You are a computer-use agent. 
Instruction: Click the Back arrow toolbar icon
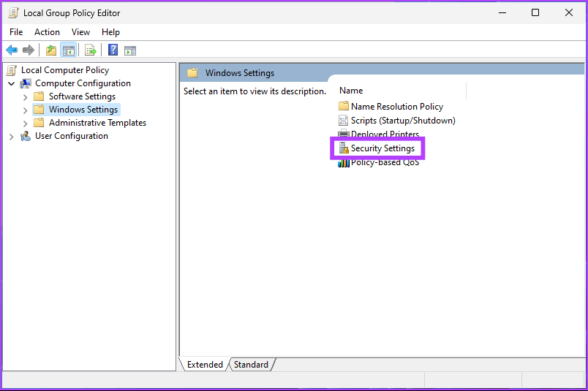pyautogui.click(x=12, y=50)
